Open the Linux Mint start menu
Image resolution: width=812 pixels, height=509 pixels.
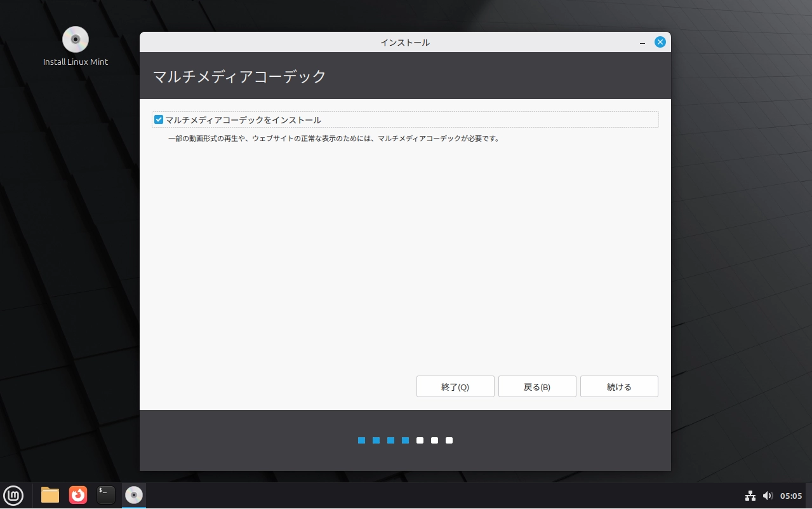point(13,495)
